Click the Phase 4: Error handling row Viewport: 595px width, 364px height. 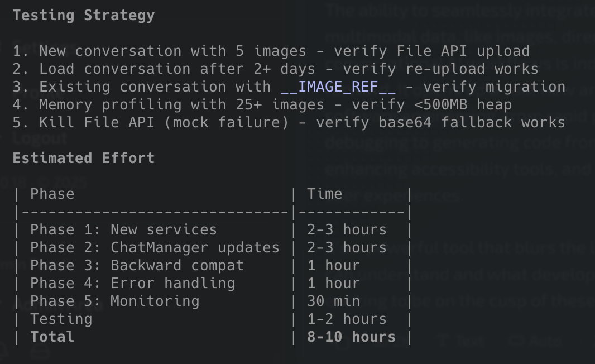(x=132, y=283)
